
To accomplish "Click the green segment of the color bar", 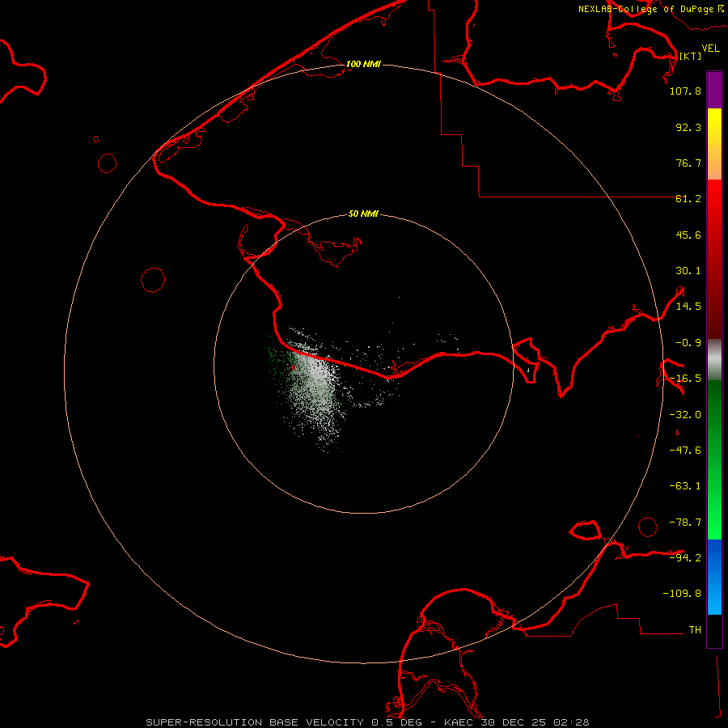I will tap(714, 459).
